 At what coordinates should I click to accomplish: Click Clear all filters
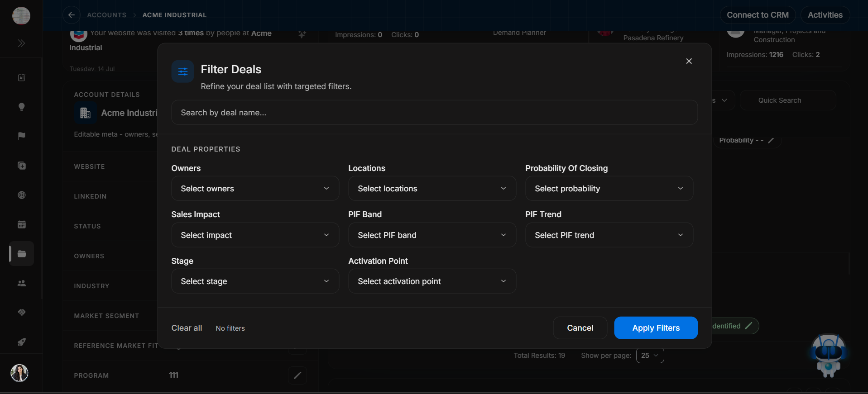(187, 328)
